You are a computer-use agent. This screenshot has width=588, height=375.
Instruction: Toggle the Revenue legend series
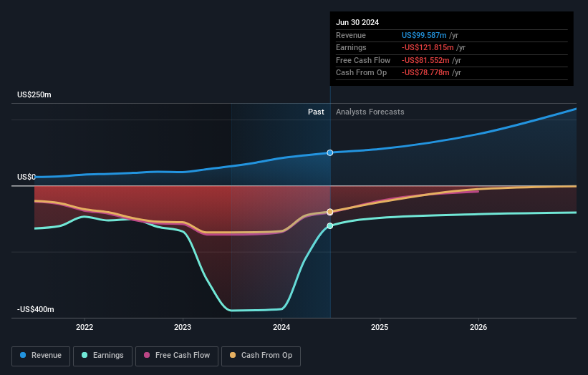click(x=41, y=356)
